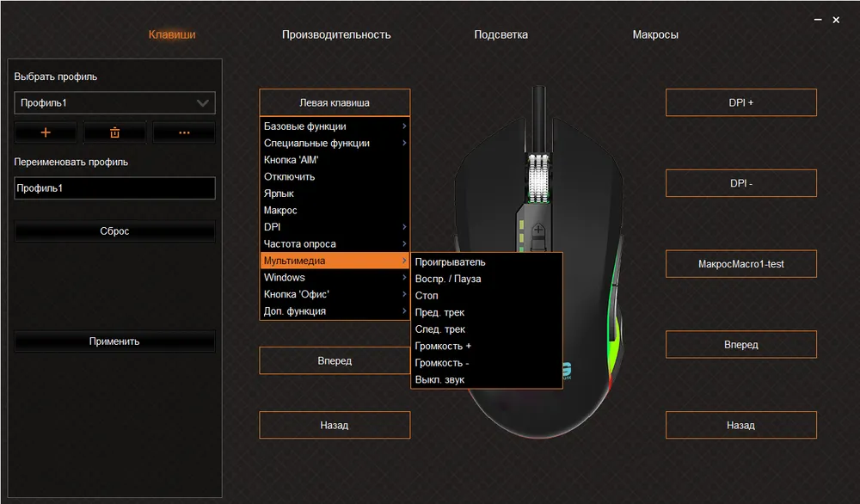Pick 'След. трек' from the submenu
The width and height of the screenshot is (860, 504).
440,329
